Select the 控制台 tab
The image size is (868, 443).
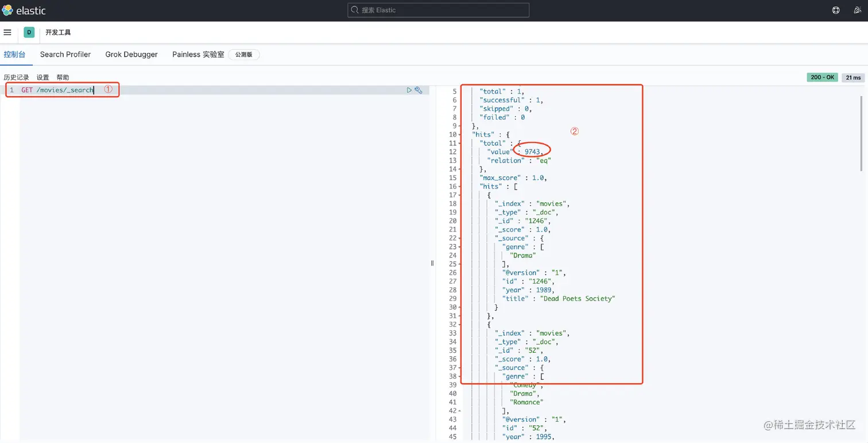14,55
